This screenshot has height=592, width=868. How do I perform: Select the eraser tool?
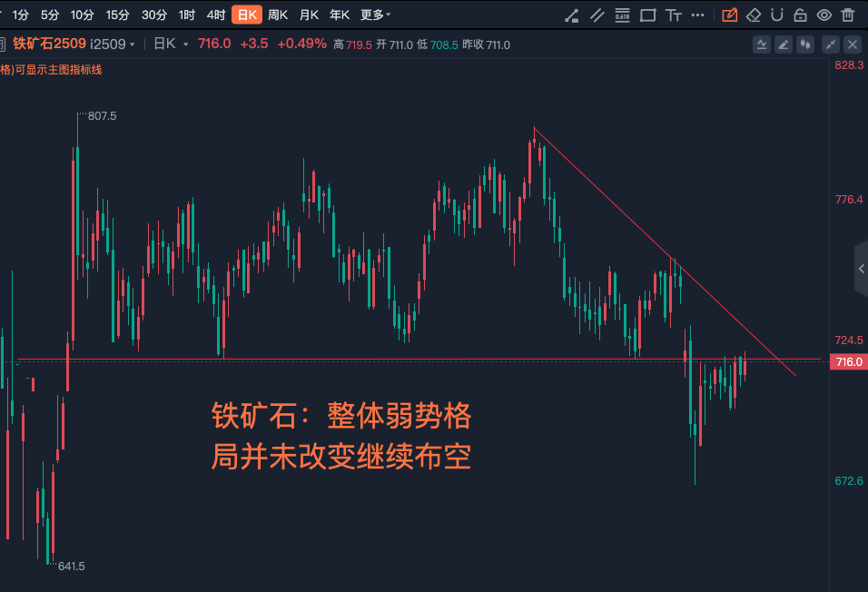(754, 15)
